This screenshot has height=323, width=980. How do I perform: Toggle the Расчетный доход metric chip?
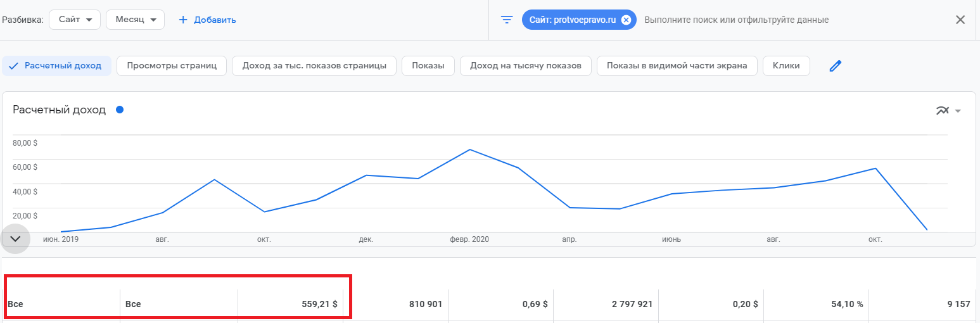pos(56,66)
